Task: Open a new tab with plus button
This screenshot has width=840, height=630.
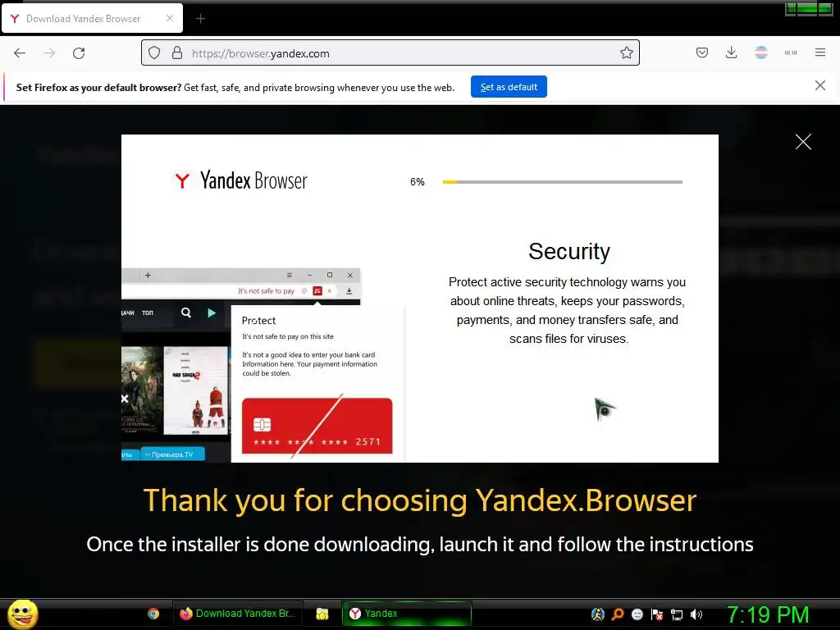Action: coord(200,19)
